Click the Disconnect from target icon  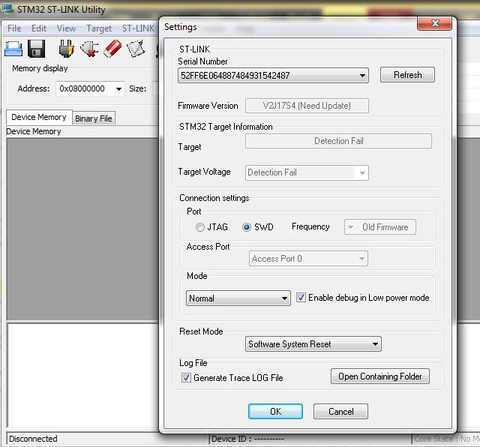point(89,49)
